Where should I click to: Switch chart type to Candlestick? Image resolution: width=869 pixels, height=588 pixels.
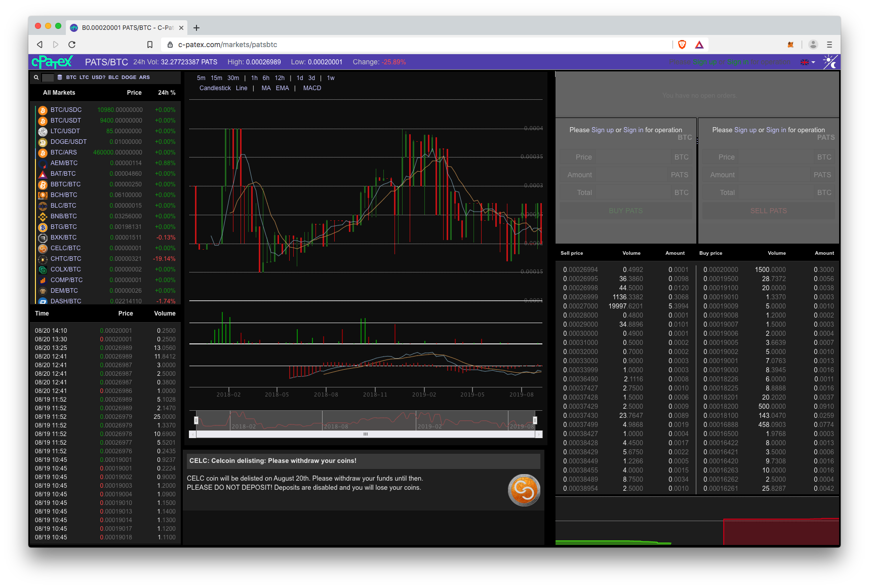(215, 88)
